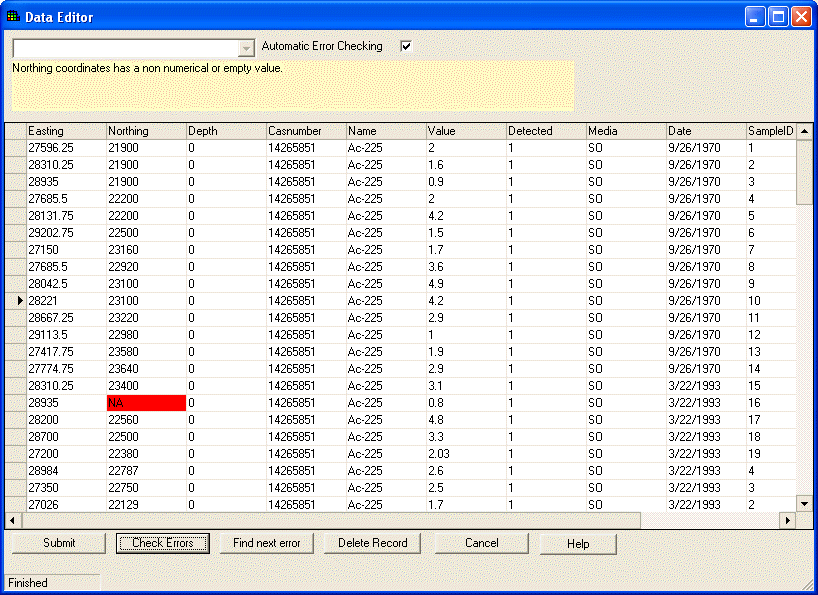This screenshot has height=595, width=818.
Task: Click the Date cell in SampleID 15 row
Action: pos(706,386)
